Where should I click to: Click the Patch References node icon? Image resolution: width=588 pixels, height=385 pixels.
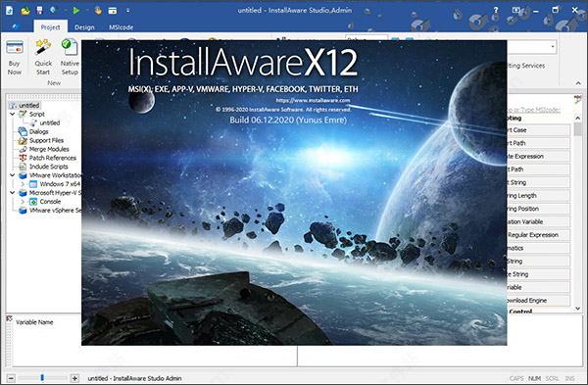23,158
